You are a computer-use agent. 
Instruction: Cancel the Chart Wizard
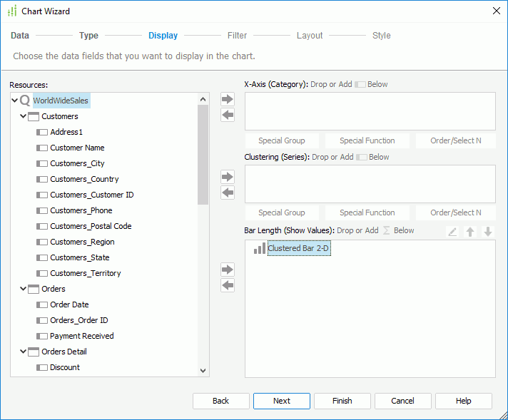tap(402, 401)
